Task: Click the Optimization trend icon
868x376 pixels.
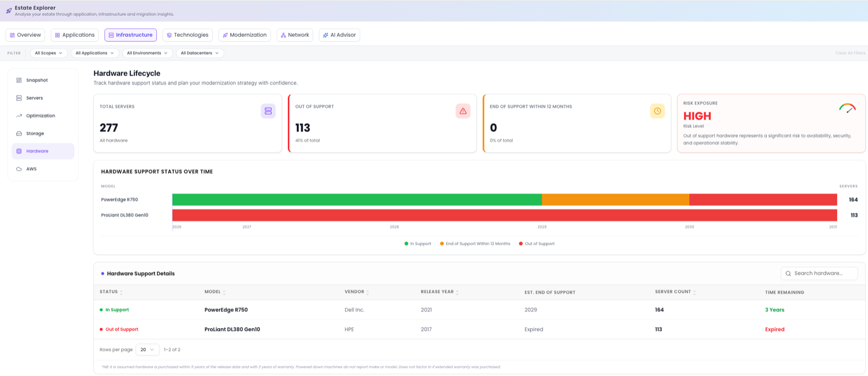Action: [x=19, y=116]
